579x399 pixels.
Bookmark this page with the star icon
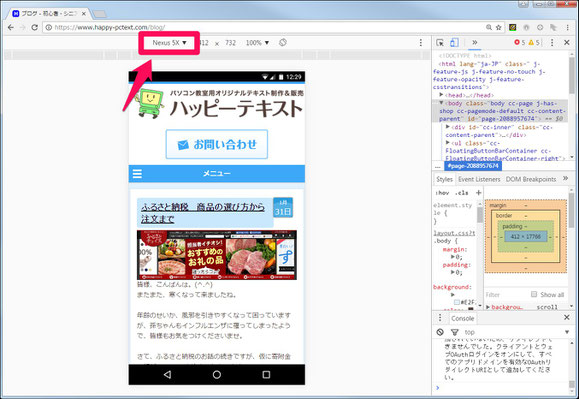tap(499, 27)
